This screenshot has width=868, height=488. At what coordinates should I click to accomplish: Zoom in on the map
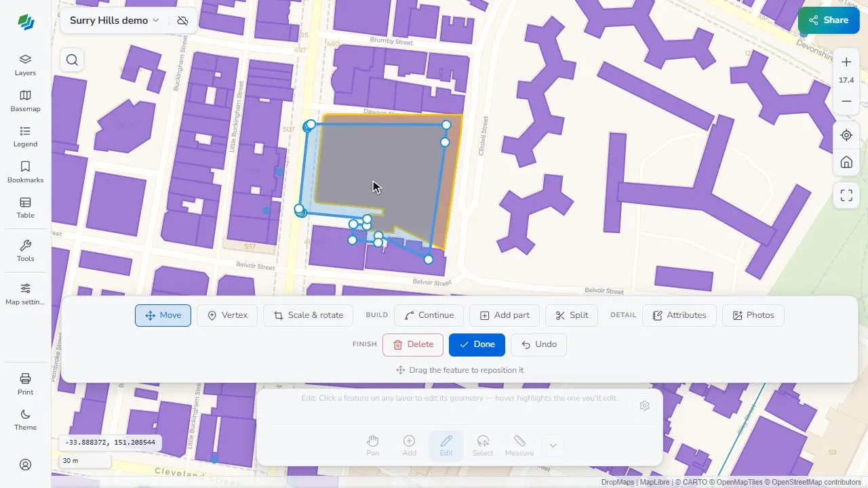(846, 62)
